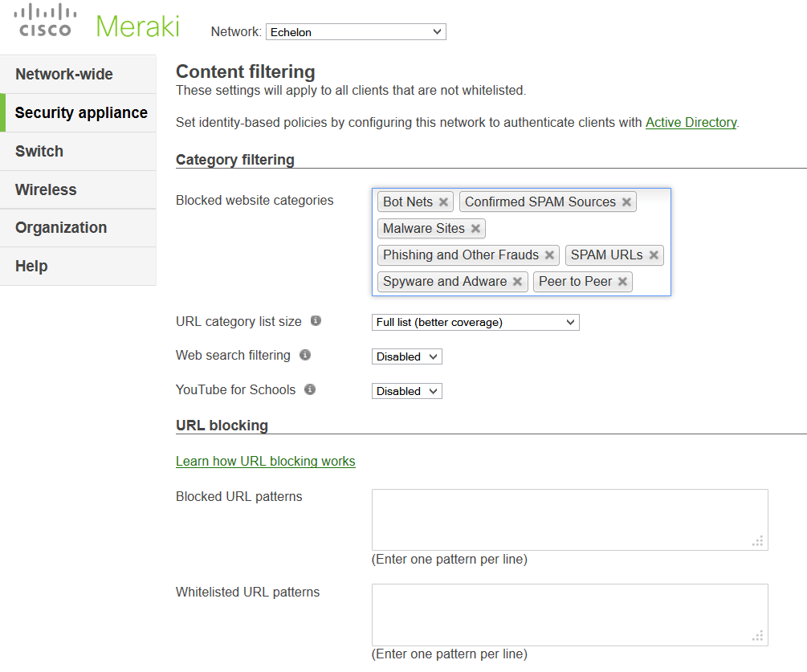Show info for URL category list size
This screenshot has width=807, height=672.
[316, 321]
